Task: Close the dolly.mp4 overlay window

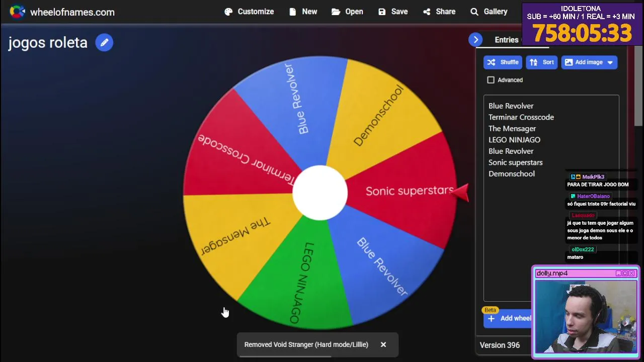Action: click(x=632, y=274)
